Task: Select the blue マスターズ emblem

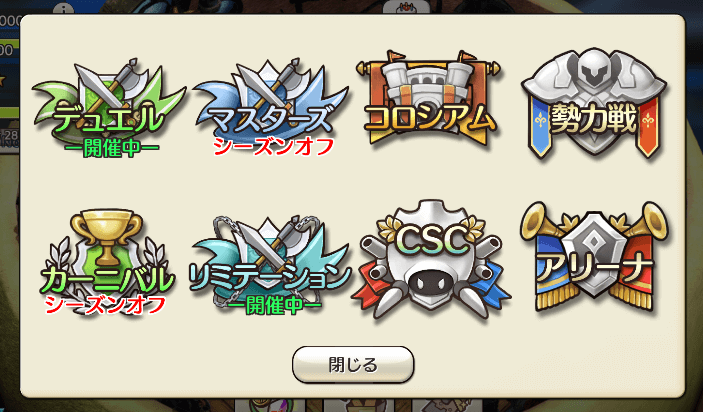Action: pos(271,107)
